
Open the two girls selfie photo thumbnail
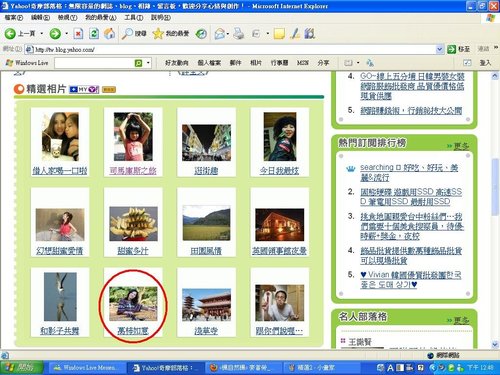60,137
